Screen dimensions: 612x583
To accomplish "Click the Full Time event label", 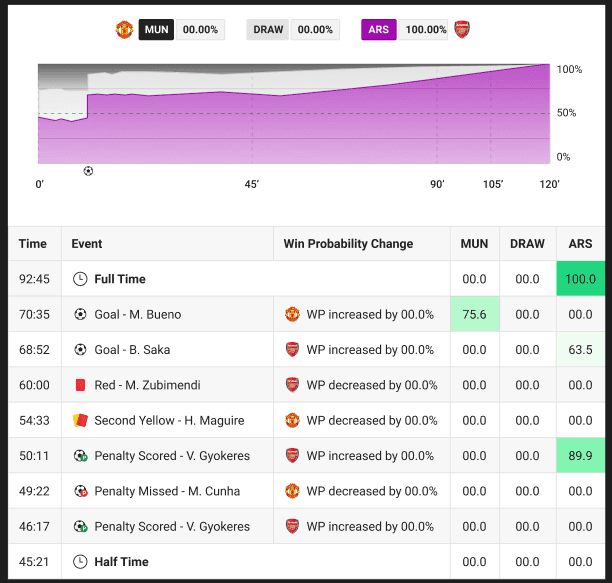I will (x=120, y=279).
